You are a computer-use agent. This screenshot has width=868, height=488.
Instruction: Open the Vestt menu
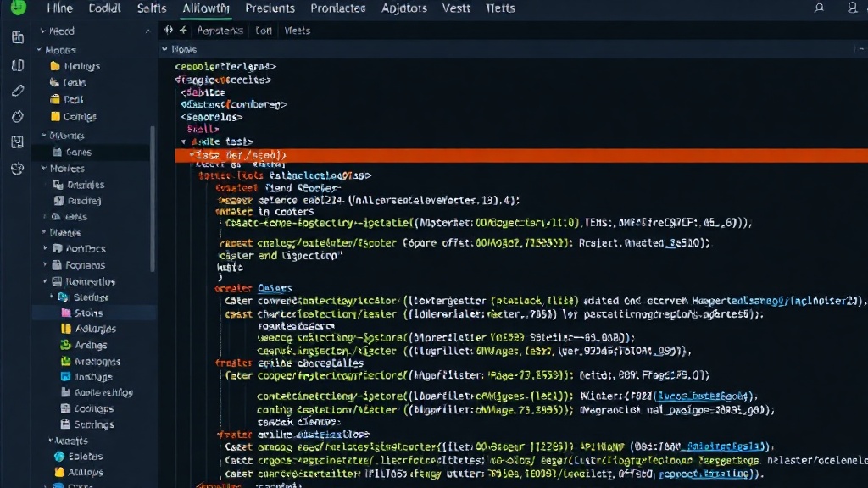point(456,8)
